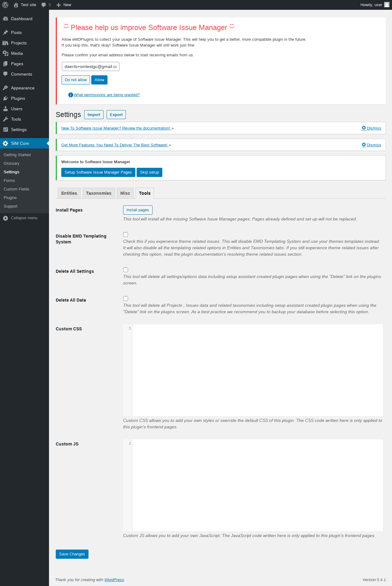392x586 pixels.
Task: Click Setup Software Issue Manager Pages
Action: [98, 172]
